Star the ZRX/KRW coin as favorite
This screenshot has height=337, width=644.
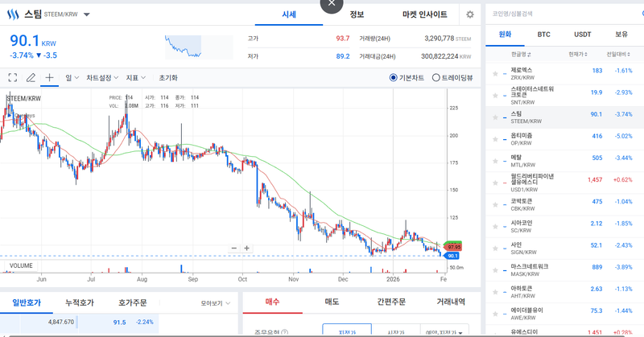coord(496,72)
